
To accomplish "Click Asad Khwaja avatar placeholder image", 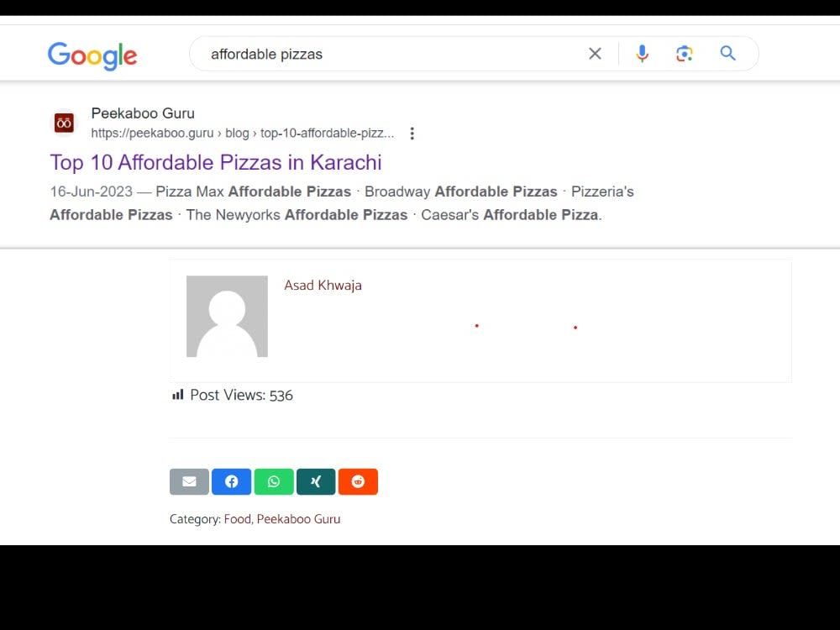I will coord(227,316).
